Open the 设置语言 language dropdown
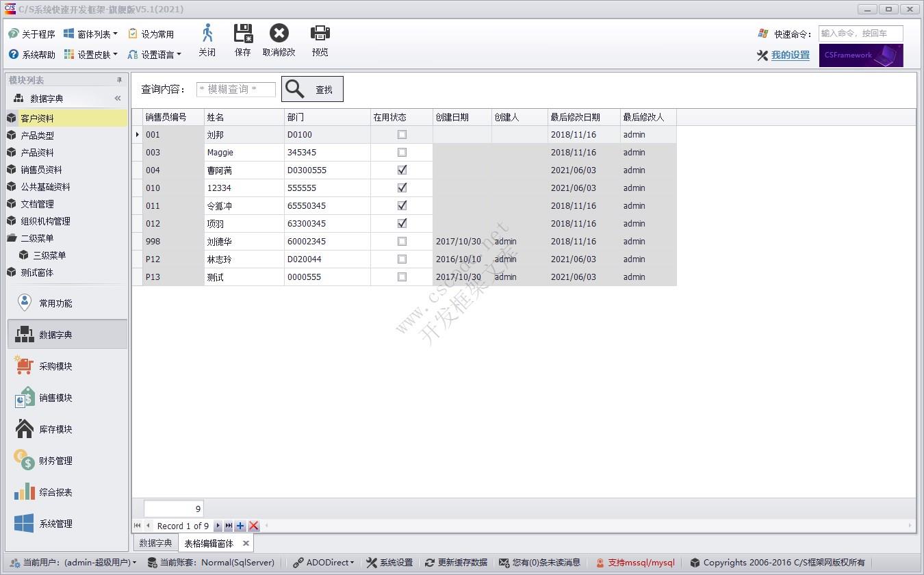 click(155, 55)
